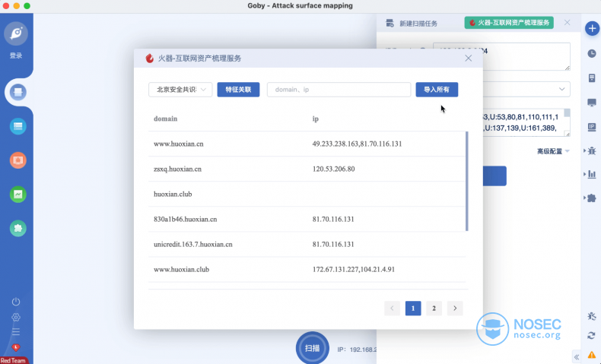Click the 特征关联 button

click(x=238, y=90)
